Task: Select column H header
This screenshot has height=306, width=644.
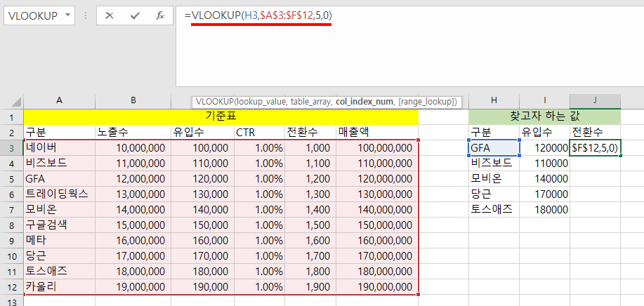Action: [494, 101]
